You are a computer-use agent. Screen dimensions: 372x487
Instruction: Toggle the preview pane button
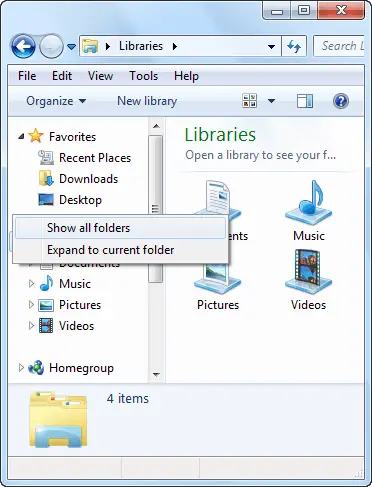[x=305, y=101]
